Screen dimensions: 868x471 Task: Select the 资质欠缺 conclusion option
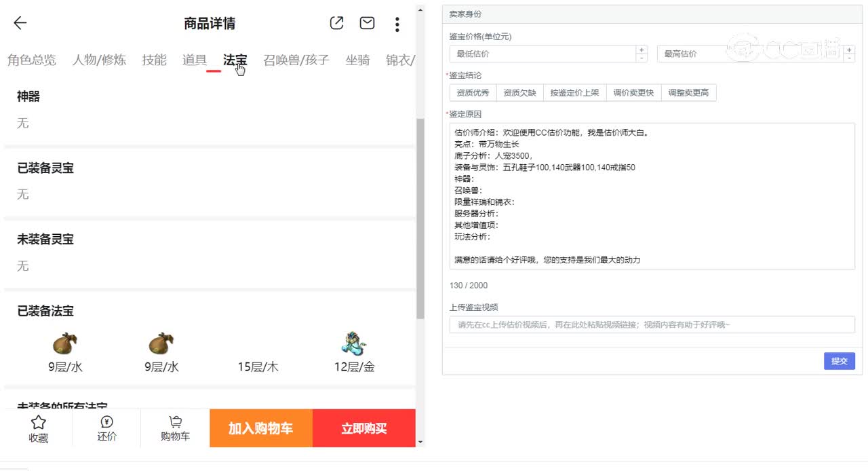point(519,92)
